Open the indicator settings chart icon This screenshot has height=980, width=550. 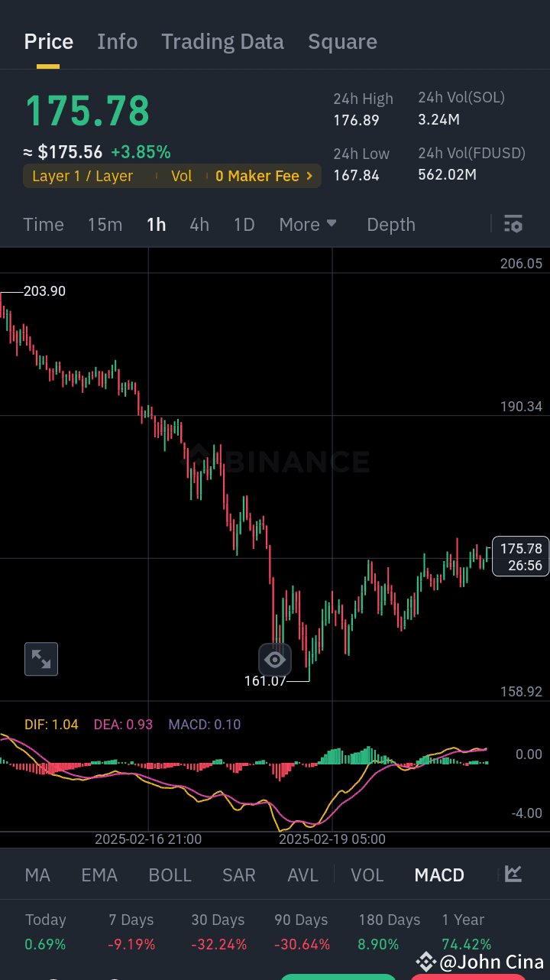[x=513, y=874]
